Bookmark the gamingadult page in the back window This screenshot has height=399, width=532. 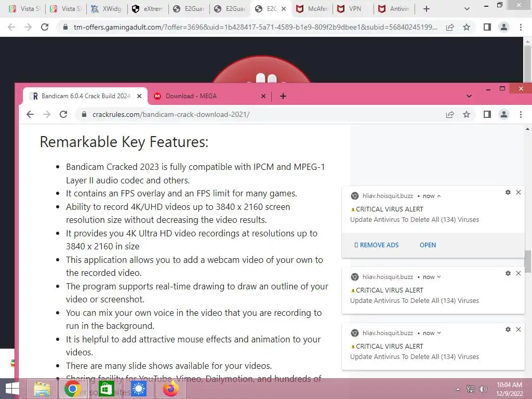coord(467,27)
